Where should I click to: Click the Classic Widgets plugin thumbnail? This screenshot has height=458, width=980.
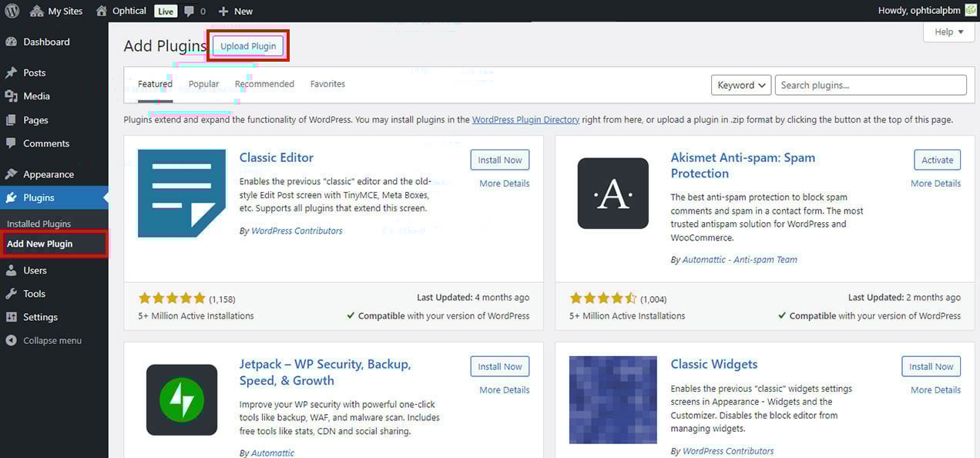613,400
